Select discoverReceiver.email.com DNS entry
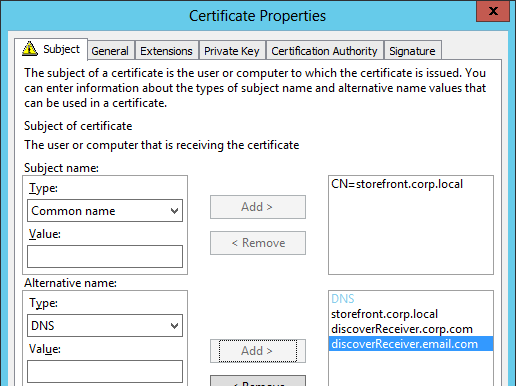516x386 pixels. click(411, 344)
